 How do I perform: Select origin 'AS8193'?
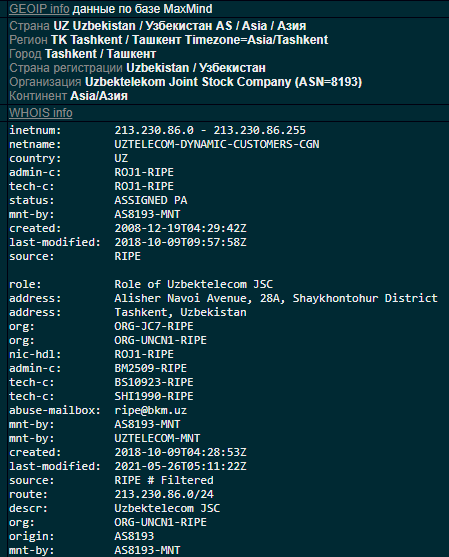134,536
